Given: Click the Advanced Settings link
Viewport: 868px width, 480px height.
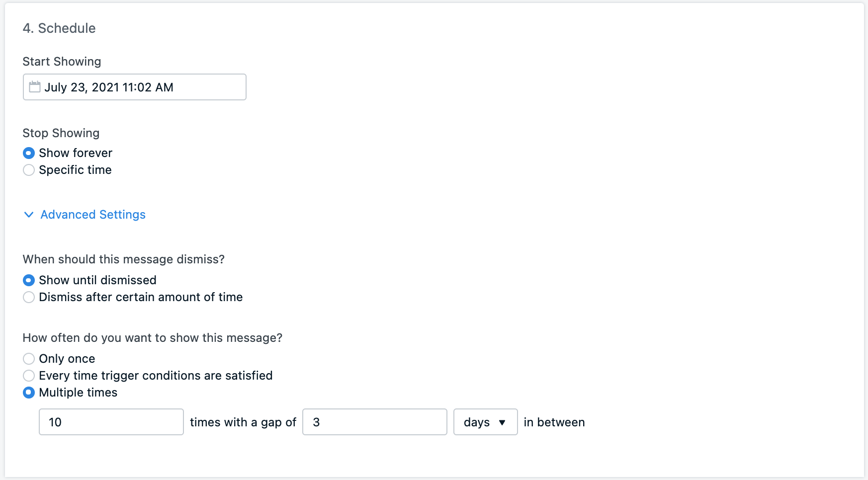Looking at the screenshot, I should pos(93,215).
